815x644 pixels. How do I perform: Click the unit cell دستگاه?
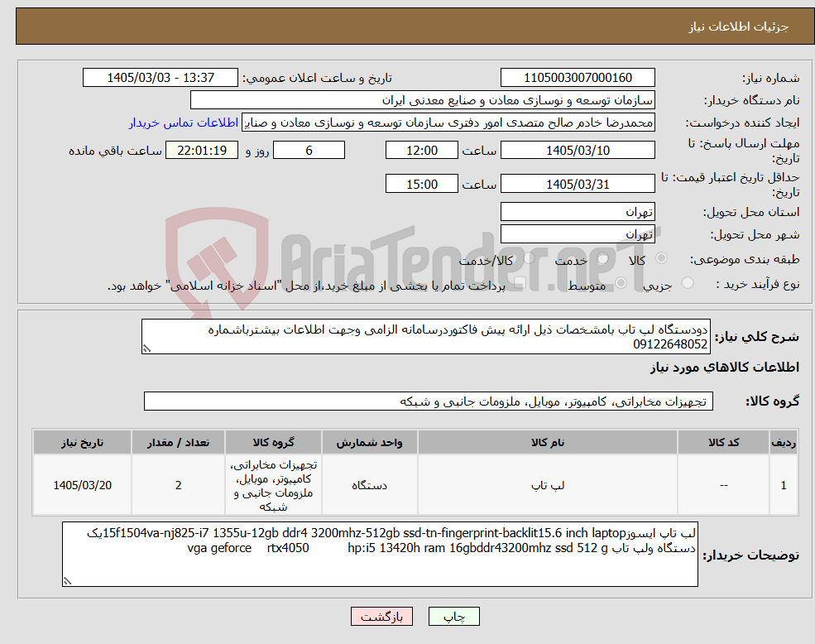[x=369, y=485]
